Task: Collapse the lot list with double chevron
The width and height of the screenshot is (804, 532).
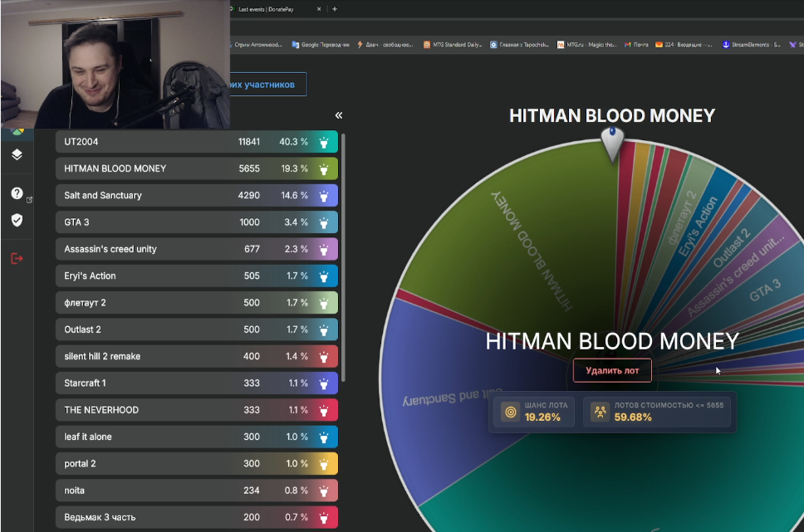Action: tap(338, 115)
